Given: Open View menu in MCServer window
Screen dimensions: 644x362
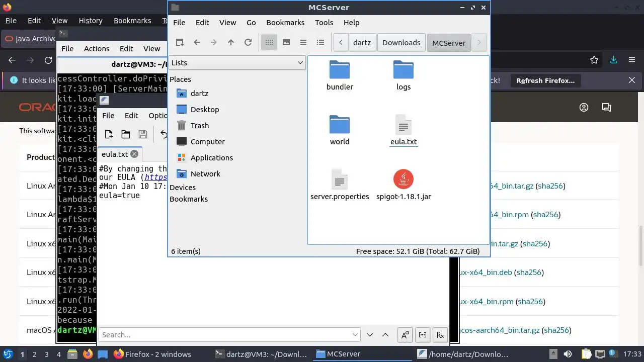Looking at the screenshot, I should (x=227, y=22).
